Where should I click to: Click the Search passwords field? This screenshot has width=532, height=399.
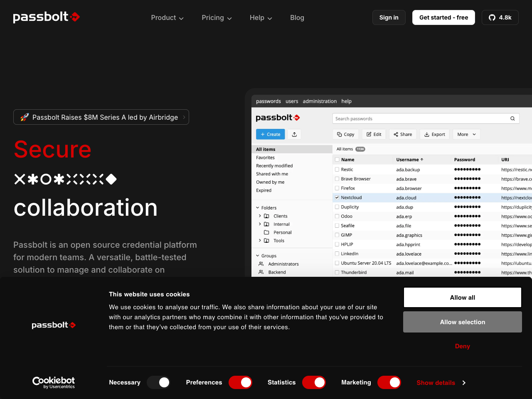pyautogui.click(x=426, y=118)
